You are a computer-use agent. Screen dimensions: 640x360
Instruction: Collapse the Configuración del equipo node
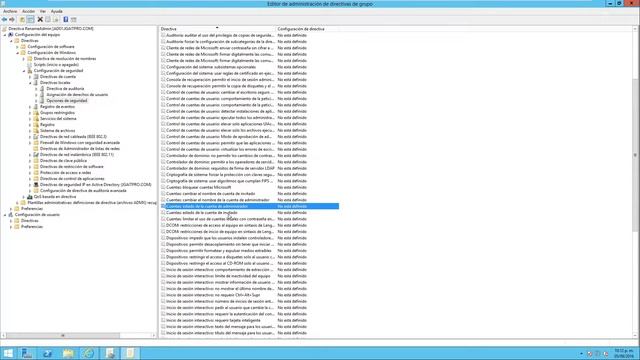[5, 35]
